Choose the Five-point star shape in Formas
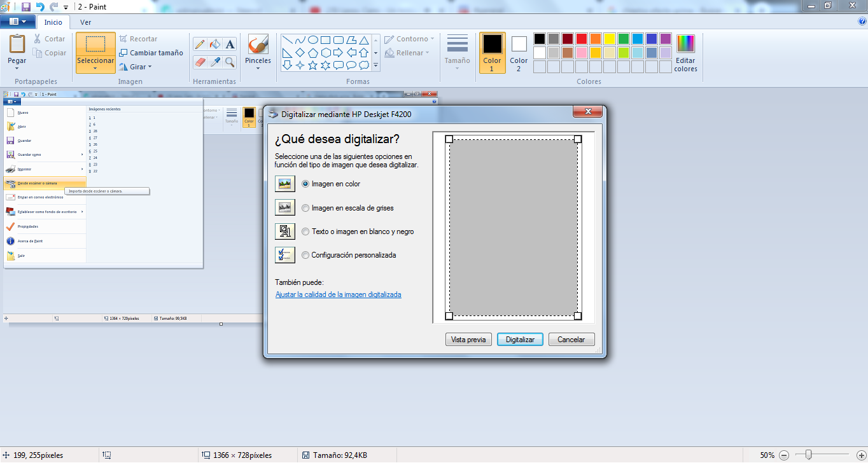 (312, 66)
